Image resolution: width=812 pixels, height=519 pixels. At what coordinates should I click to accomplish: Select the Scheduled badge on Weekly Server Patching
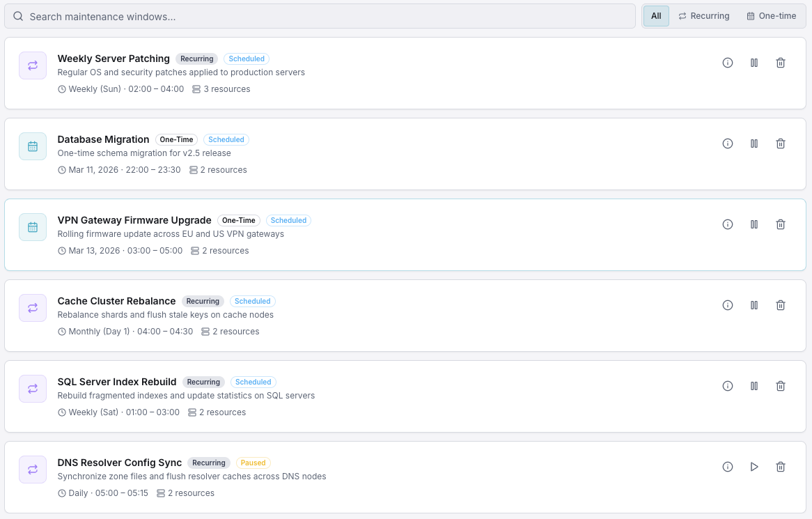coord(246,59)
